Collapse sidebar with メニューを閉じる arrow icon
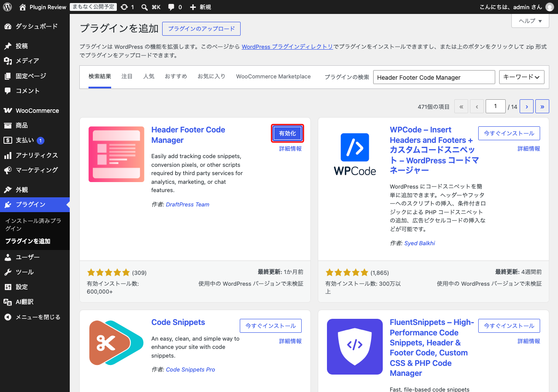The width and height of the screenshot is (558, 392). point(8,317)
